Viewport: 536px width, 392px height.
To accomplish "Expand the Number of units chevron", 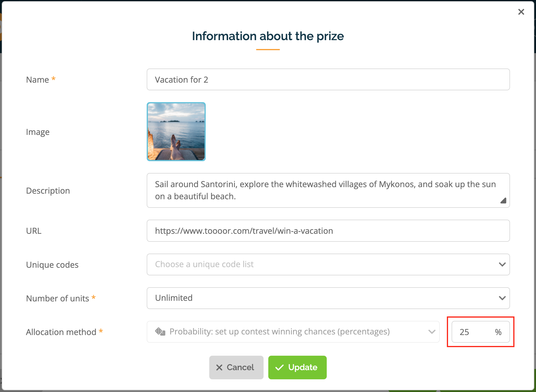I will pyautogui.click(x=502, y=298).
